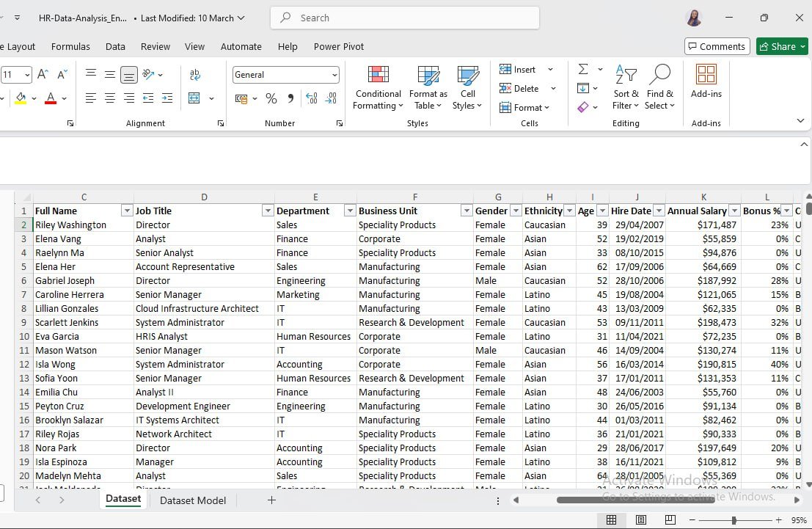Decrease indent of cell contents
Image resolution: width=812 pixels, height=529 pixels.
pos(148,98)
